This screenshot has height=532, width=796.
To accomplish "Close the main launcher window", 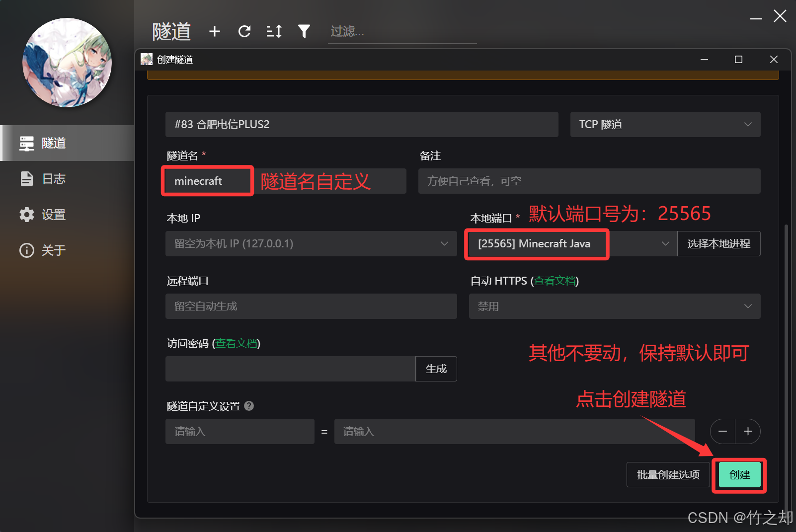I will (x=780, y=16).
